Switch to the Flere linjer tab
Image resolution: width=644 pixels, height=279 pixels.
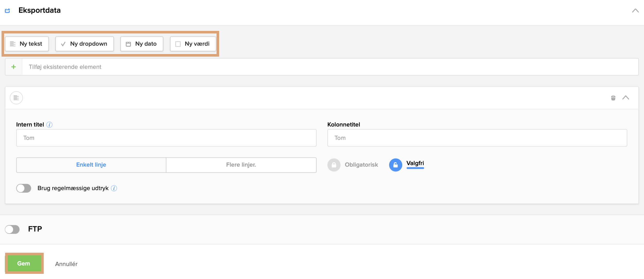[x=241, y=165]
